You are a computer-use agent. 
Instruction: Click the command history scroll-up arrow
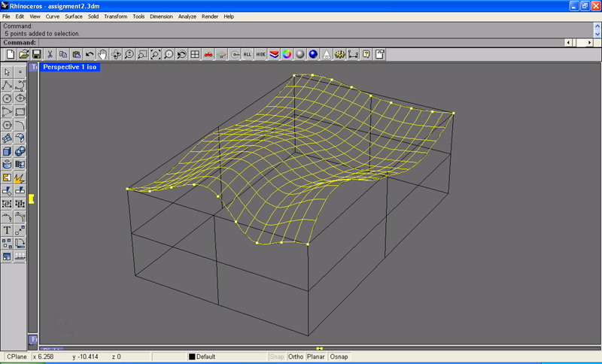597,26
